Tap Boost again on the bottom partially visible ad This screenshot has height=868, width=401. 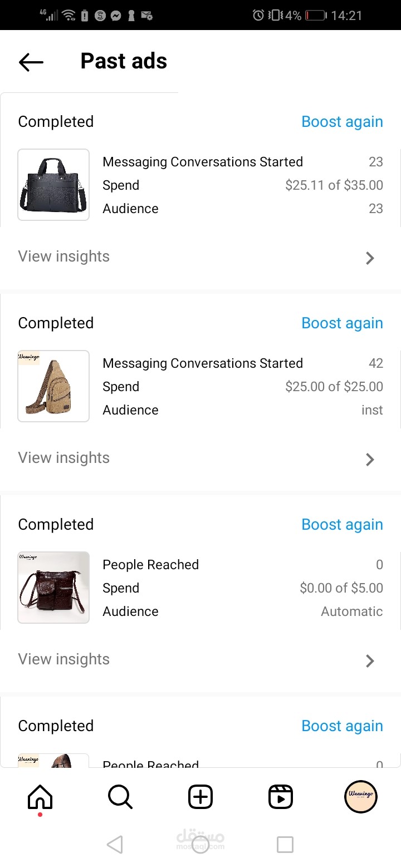pos(342,726)
